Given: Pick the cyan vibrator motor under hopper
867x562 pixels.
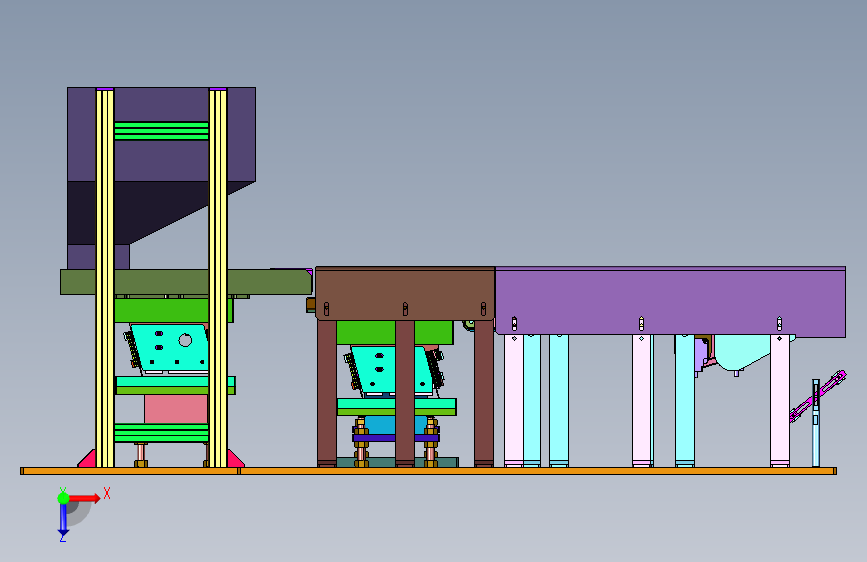Looking at the screenshot, I should click(169, 348).
